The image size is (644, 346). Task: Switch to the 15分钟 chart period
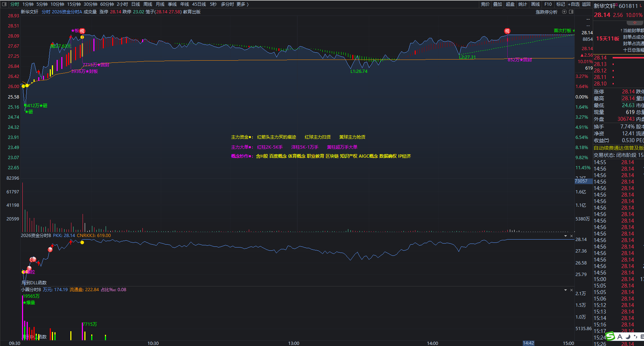click(x=74, y=4)
